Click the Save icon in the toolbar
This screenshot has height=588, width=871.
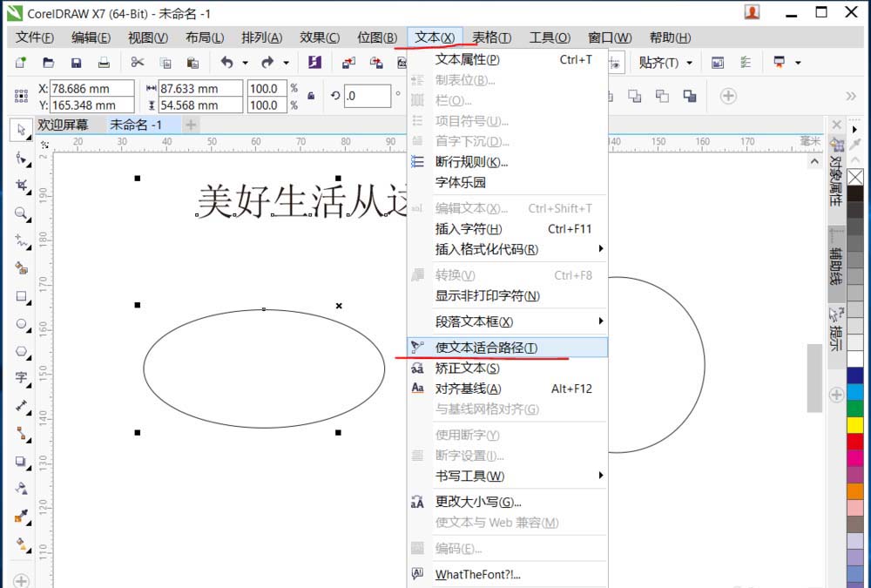point(77,62)
